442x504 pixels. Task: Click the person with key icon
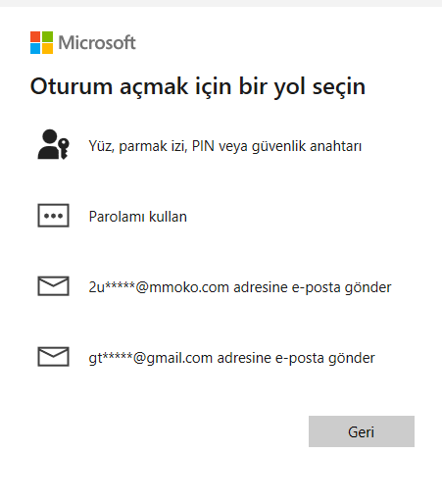coord(53,144)
